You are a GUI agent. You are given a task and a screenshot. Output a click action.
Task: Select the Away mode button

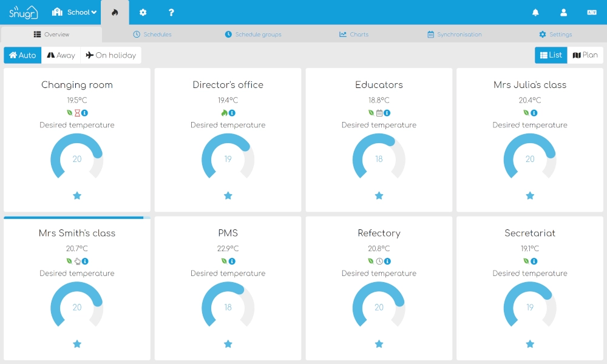(x=61, y=55)
